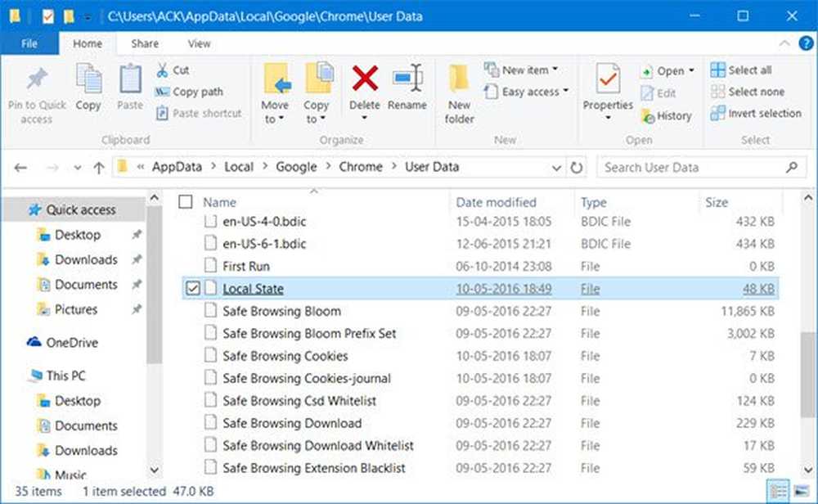Sort files by Date modified column
The height and width of the screenshot is (504, 818).
[x=496, y=202]
